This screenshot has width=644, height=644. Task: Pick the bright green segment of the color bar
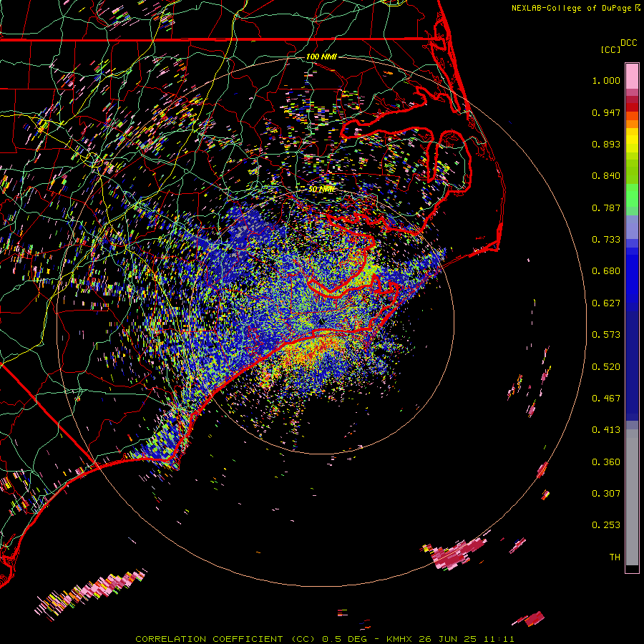point(632,195)
